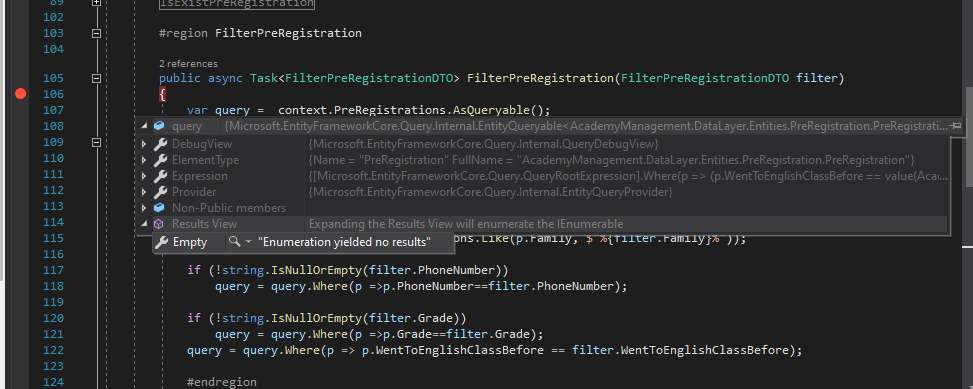Click line number 117 in the gutter
973x389 pixels.
[53, 270]
